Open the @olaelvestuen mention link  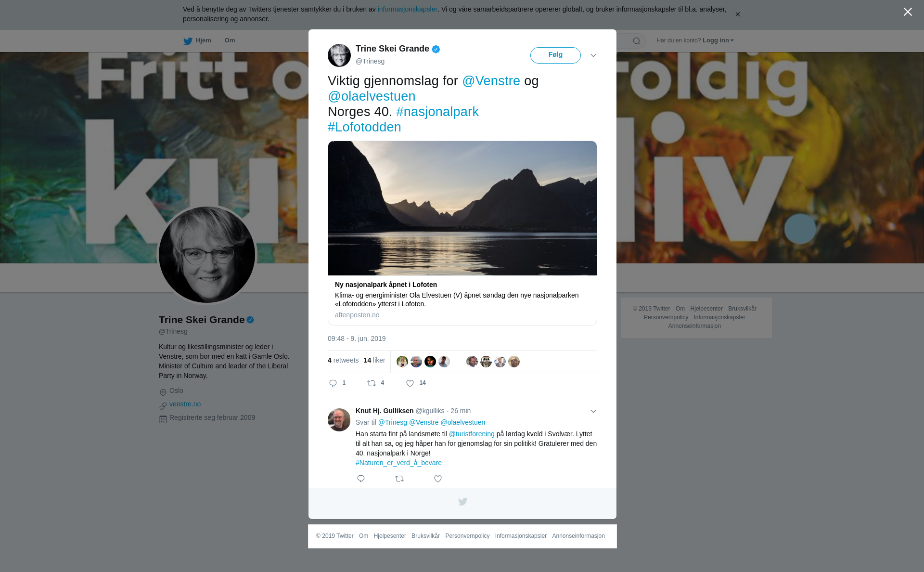372,96
